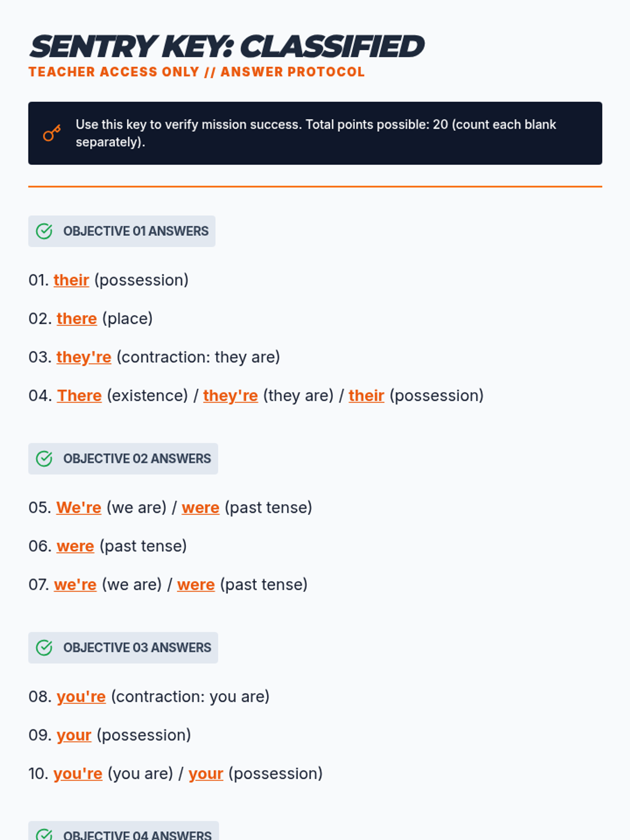Screen dimensions: 630x840
Task: Click the orange key icon in the banner
Action: coord(51,133)
